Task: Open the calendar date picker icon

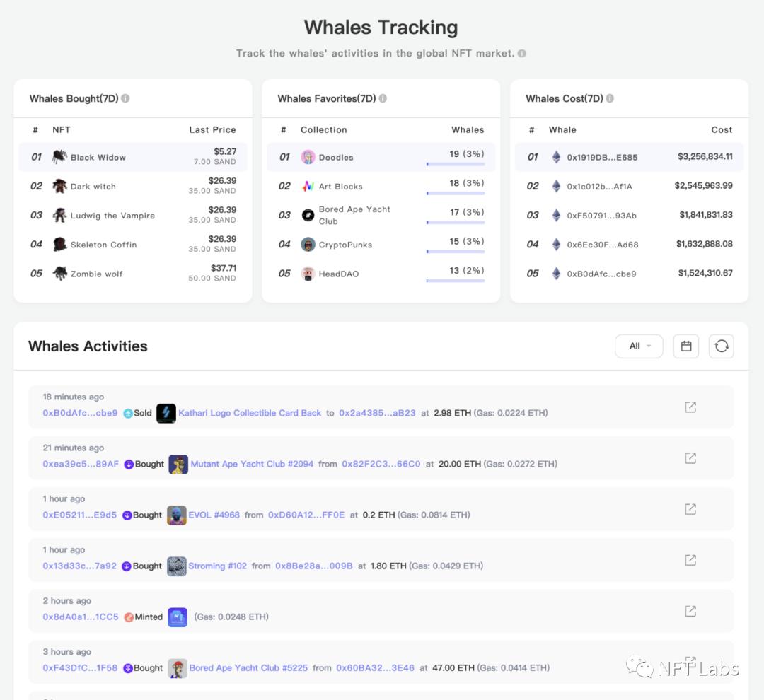Action: [x=686, y=346]
